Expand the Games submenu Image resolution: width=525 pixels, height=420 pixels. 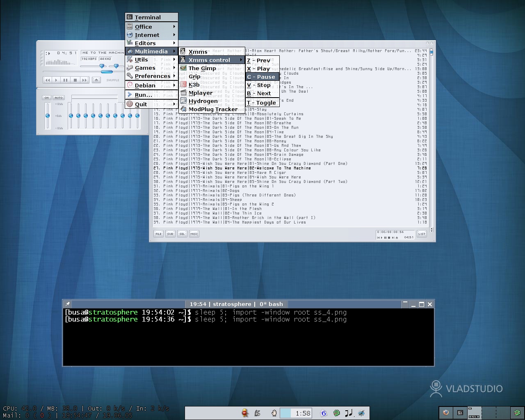(x=151, y=68)
